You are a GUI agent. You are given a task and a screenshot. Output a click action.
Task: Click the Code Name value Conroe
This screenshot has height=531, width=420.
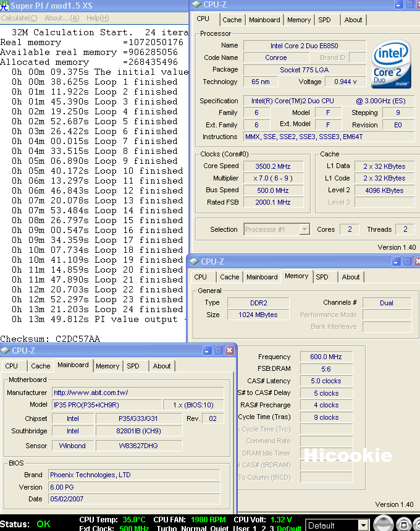point(276,57)
